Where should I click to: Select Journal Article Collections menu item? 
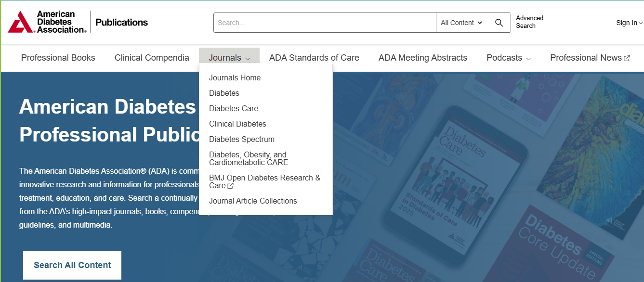253,201
